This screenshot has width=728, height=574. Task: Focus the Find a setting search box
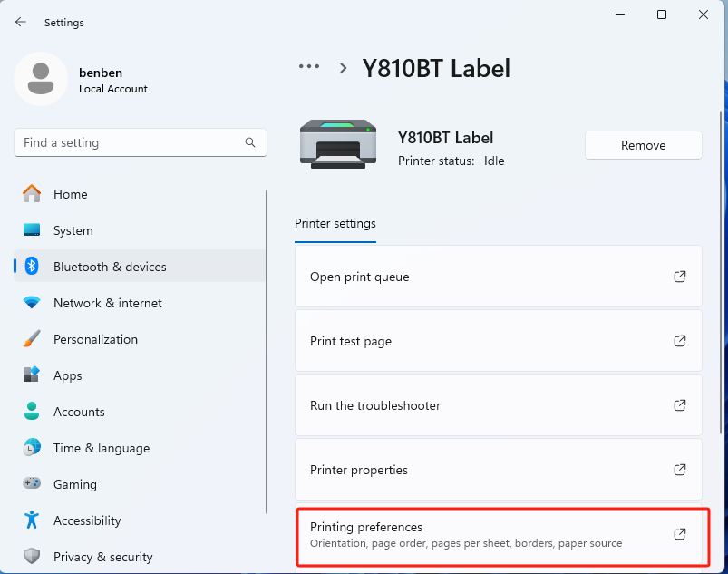[141, 142]
